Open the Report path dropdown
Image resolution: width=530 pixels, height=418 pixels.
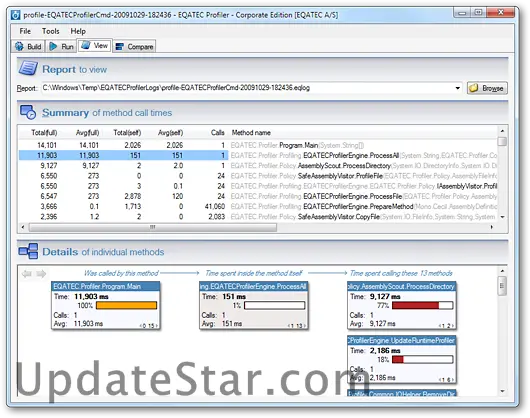pyautogui.click(x=457, y=88)
